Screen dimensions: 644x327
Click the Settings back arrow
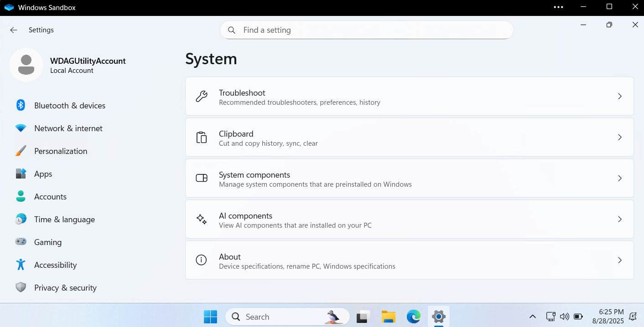[14, 30]
